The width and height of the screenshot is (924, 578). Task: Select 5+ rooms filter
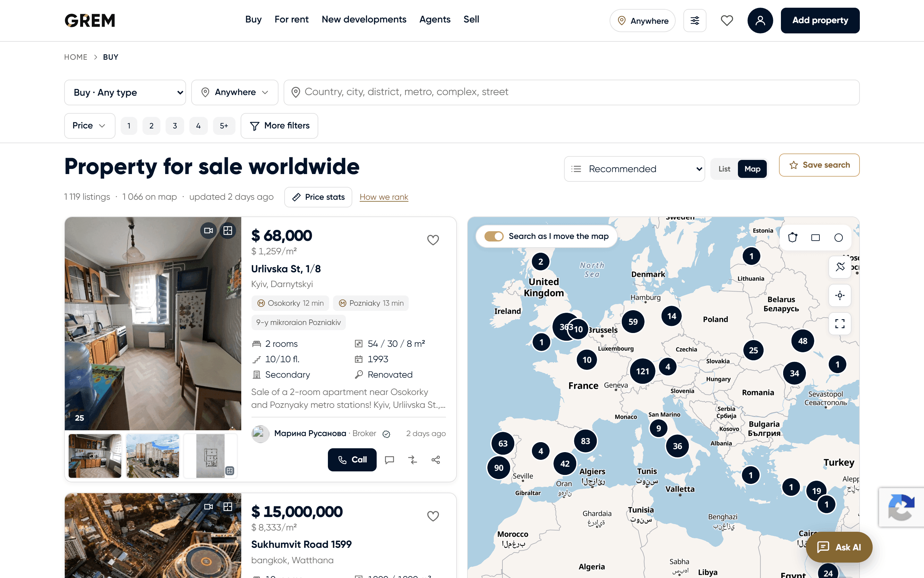tap(224, 126)
